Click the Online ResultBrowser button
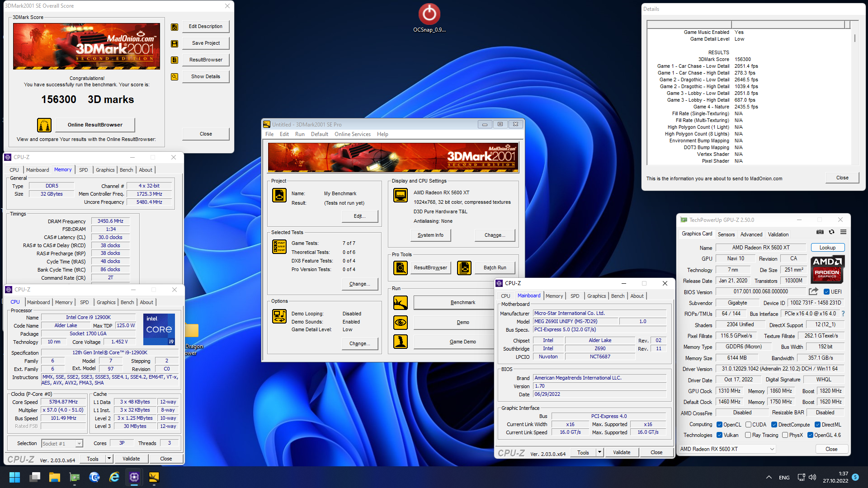Screen dimensions: 868x488 coord(95,125)
